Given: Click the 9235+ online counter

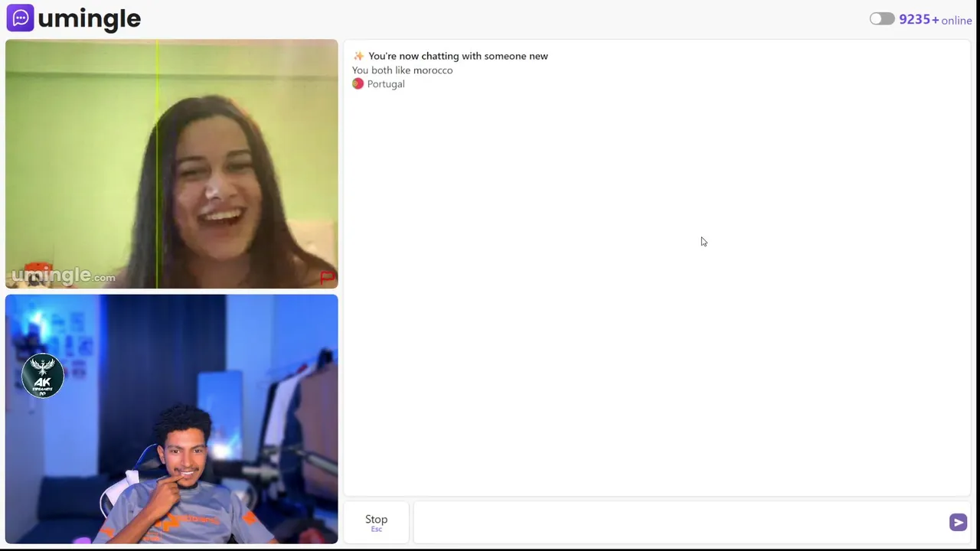Looking at the screenshot, I should click(935, 20).
